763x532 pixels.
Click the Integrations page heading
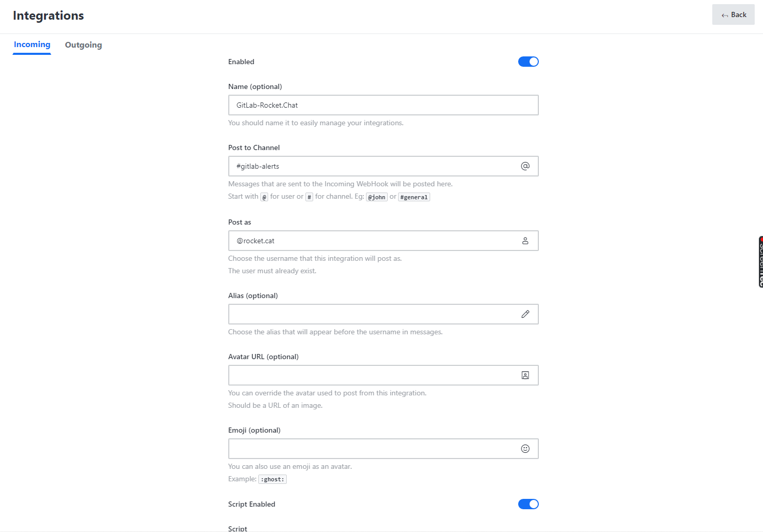click(x=48, y=16)
